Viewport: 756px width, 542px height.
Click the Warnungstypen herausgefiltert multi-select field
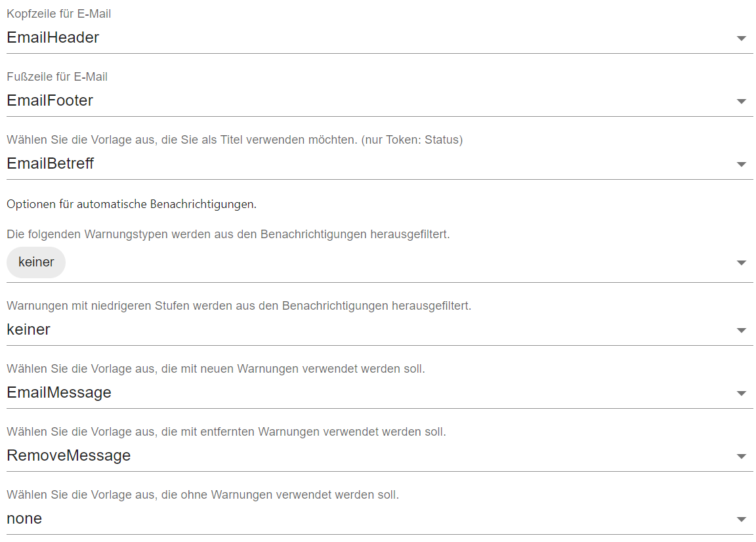[x=380, y=263]
